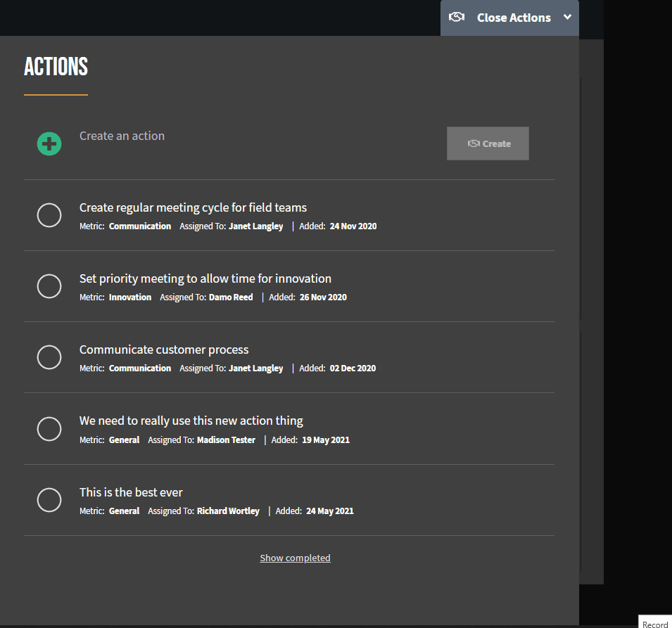Click the 'Communicate customer process' title
The image size is (672, 628).
coord(164,350)
